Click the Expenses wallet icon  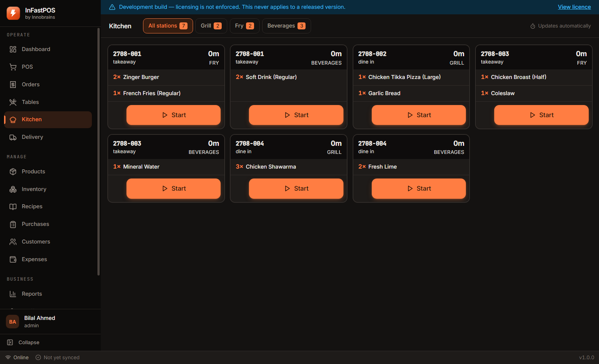[x=13, y=259]
